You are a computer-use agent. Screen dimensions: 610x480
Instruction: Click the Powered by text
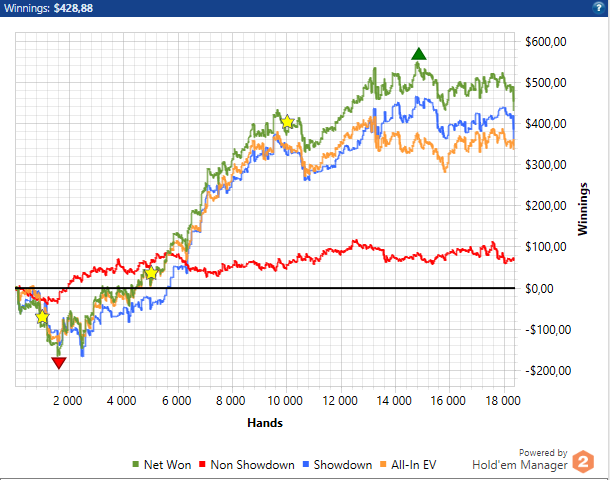click(543, 453)
